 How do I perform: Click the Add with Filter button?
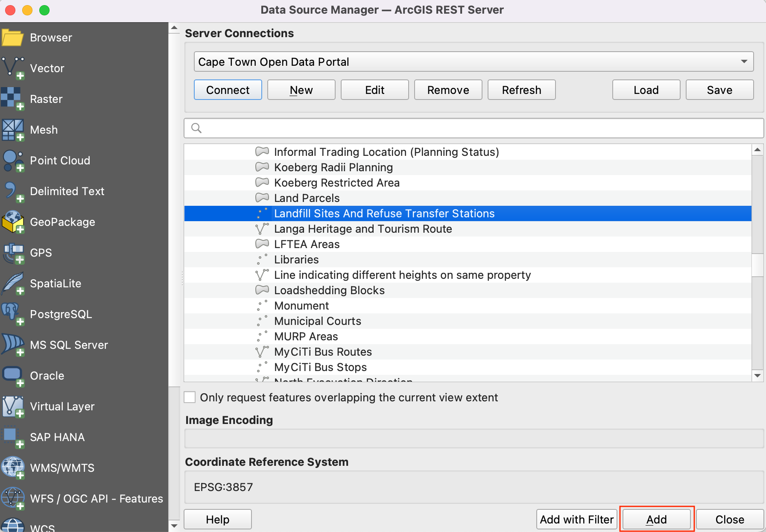tap(576, 519)
